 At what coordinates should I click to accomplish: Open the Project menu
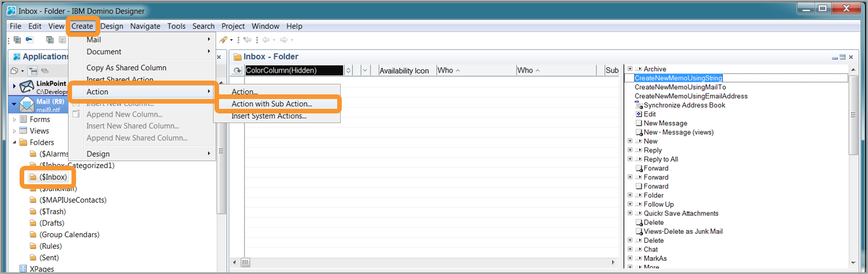click(x=233, y=26)
